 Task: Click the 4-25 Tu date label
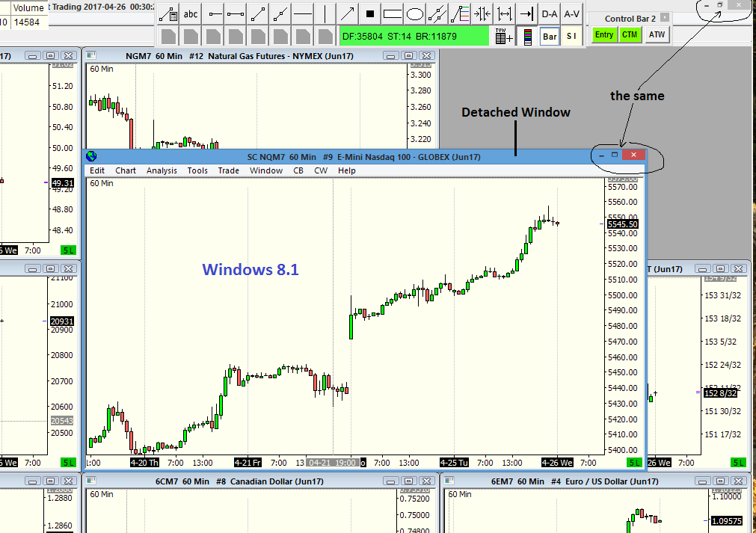tap(454, 463)
